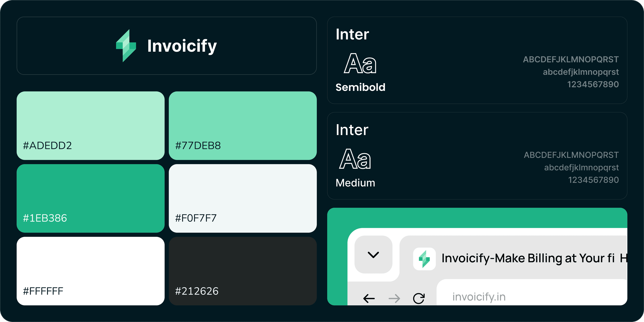Click the invoicify.in address bar

click(525, 297)
